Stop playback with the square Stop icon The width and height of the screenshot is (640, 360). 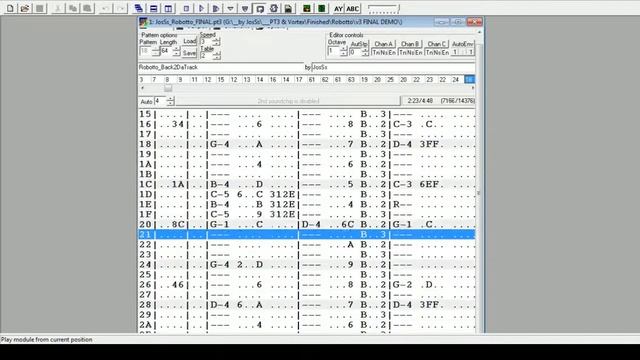click(187, 8)
